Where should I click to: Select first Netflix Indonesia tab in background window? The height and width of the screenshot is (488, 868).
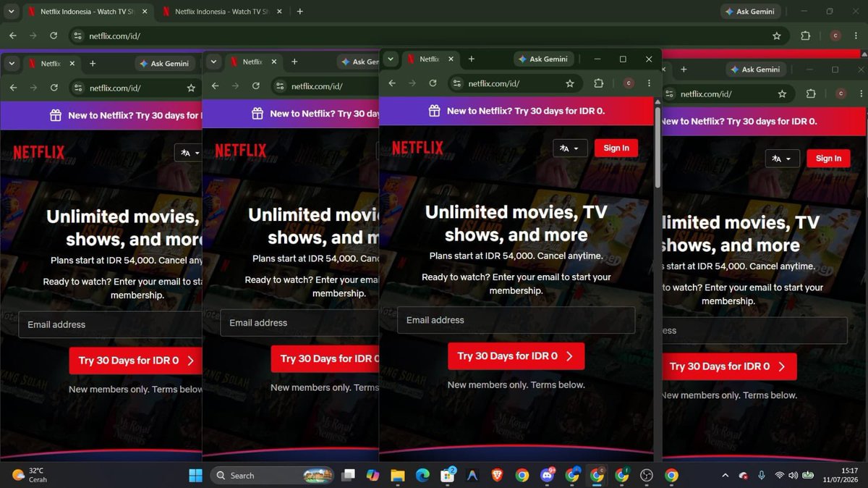click(86, 12)
